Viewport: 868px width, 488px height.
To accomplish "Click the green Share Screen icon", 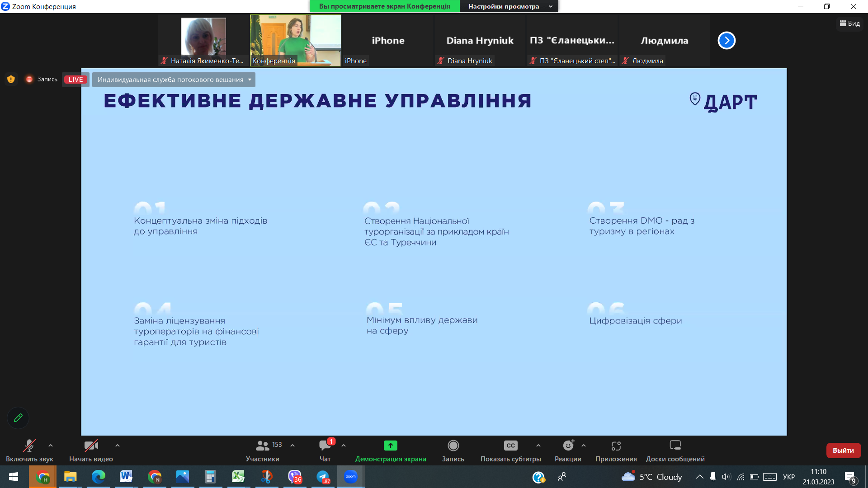I will click(390, 446).
